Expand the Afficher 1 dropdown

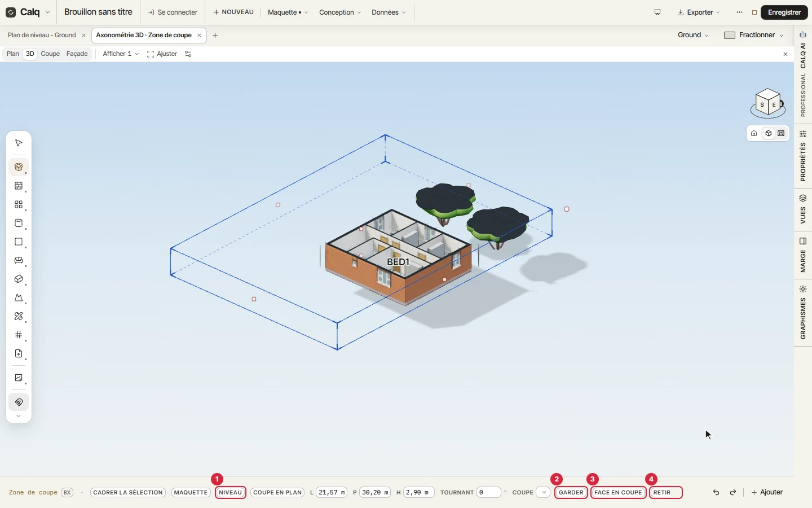121,54
